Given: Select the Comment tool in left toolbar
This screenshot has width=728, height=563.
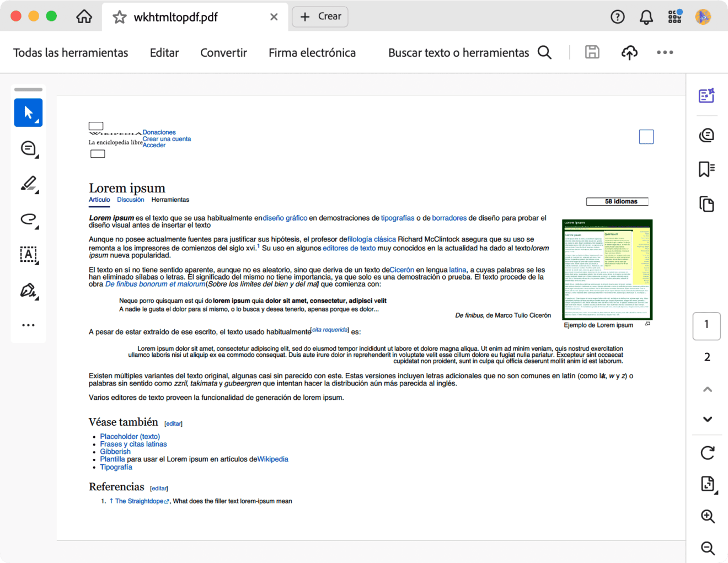Looking at the screenshot, I should [28, 148].
